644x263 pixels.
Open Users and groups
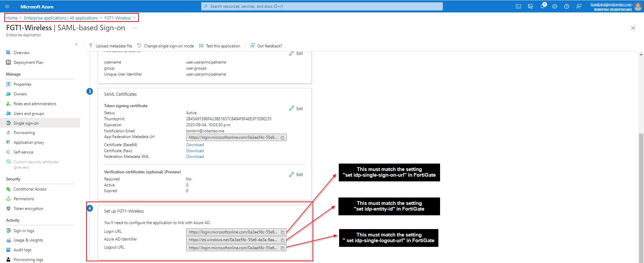click(x=29, y=114)
